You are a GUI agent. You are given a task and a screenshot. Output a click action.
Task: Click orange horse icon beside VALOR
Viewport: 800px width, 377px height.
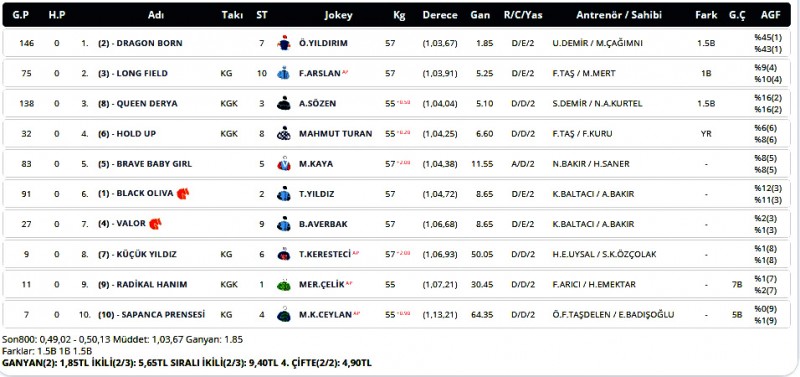(155, 223)
